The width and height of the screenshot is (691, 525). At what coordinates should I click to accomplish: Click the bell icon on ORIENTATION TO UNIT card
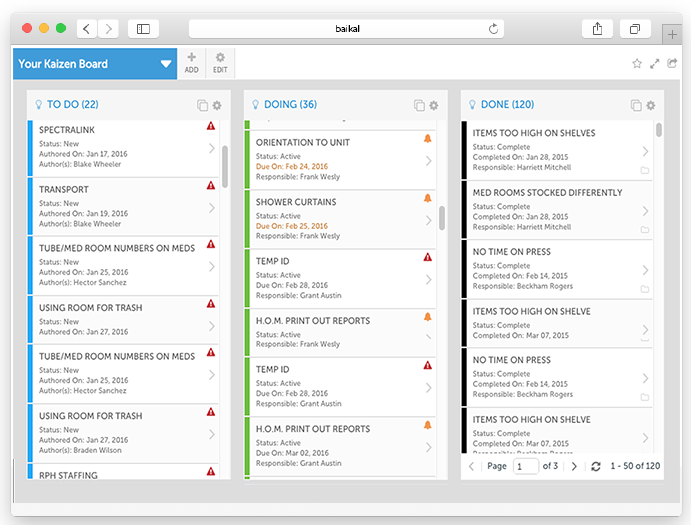428,139
